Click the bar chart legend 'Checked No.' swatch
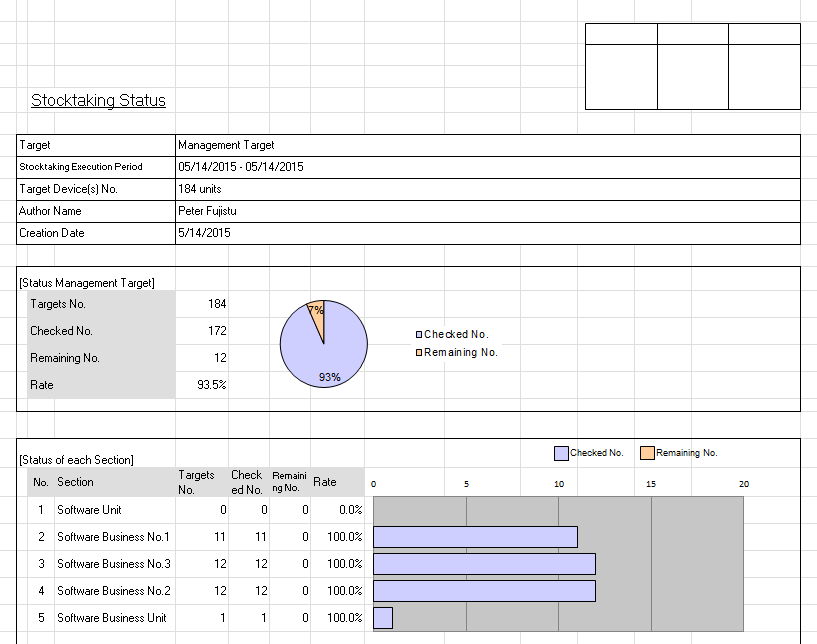This screenshot has height=644, width=817. tap(561, 453)
